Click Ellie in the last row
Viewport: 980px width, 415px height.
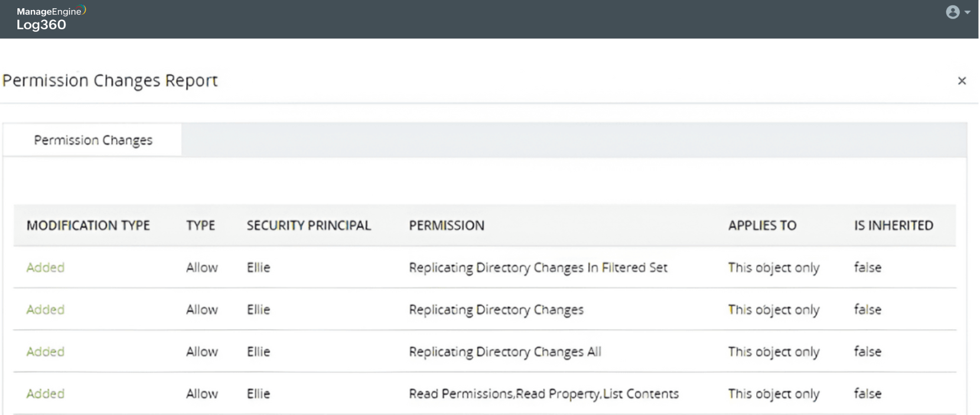[258, 394]
